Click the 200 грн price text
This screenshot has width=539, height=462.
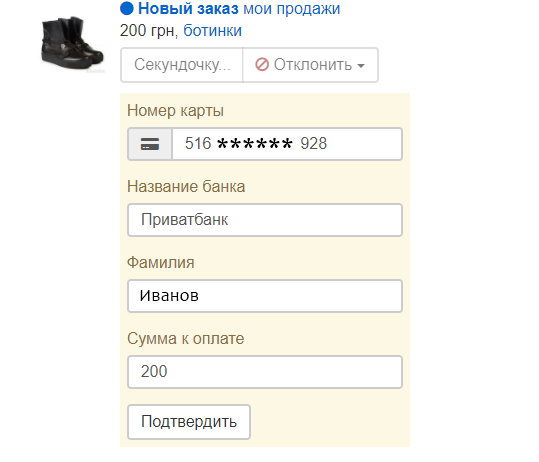point(148,31)
